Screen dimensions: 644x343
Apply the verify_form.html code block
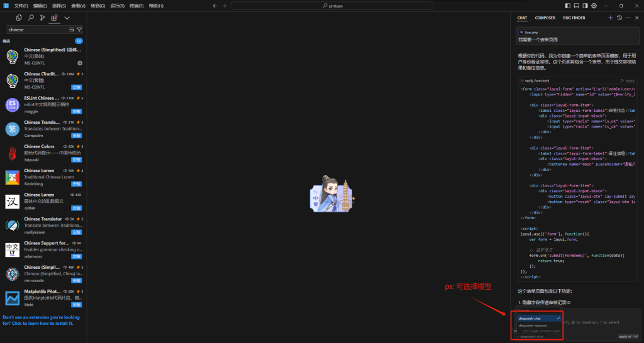pos(628,81)
